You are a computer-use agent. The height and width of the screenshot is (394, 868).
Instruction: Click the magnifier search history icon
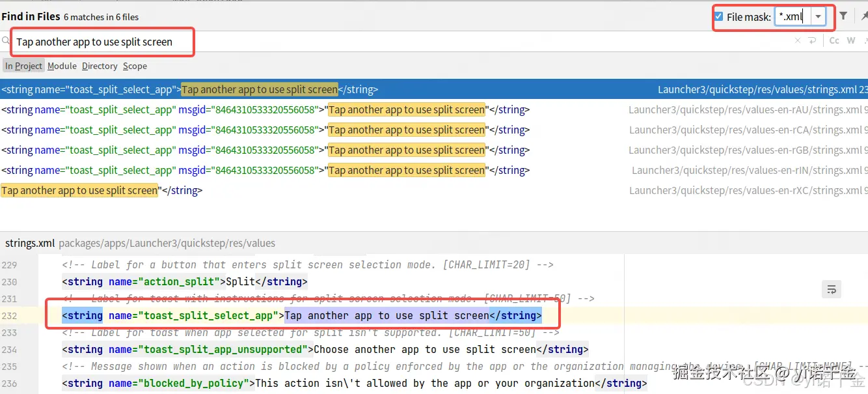[6, 41]
